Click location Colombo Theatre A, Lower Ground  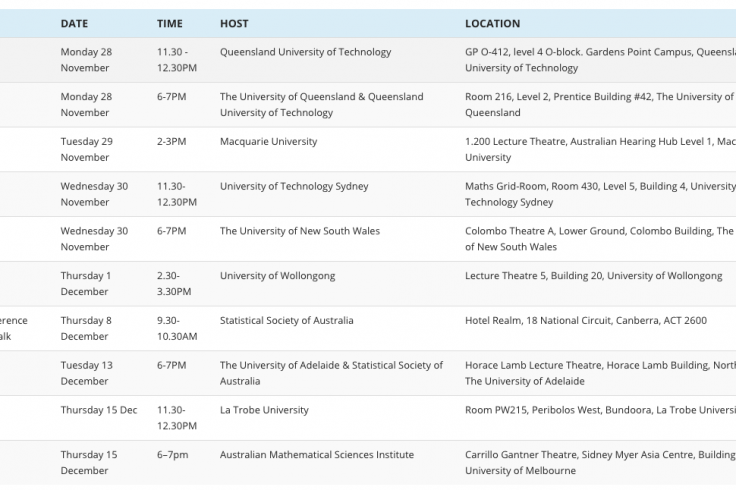[x=599, y=238]
